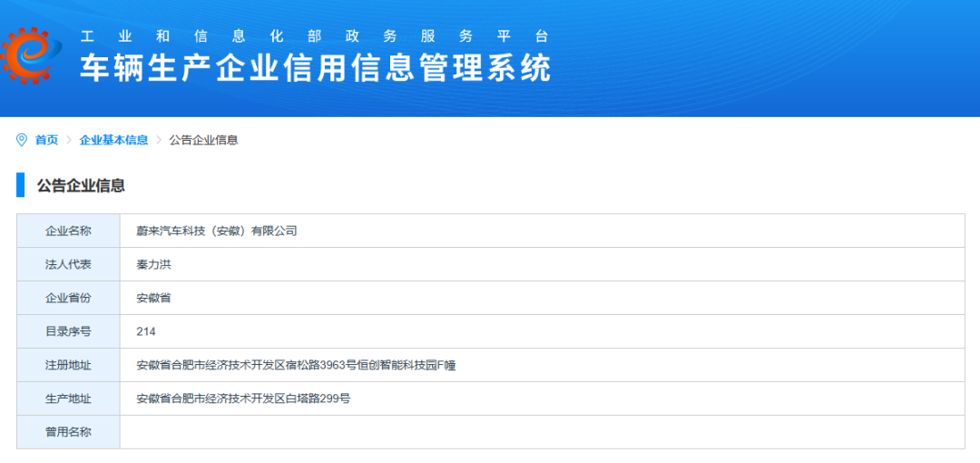980x463 pixels.
Task: Click the chevron after 首页 breadcrumb
Action: coord(69,140)
